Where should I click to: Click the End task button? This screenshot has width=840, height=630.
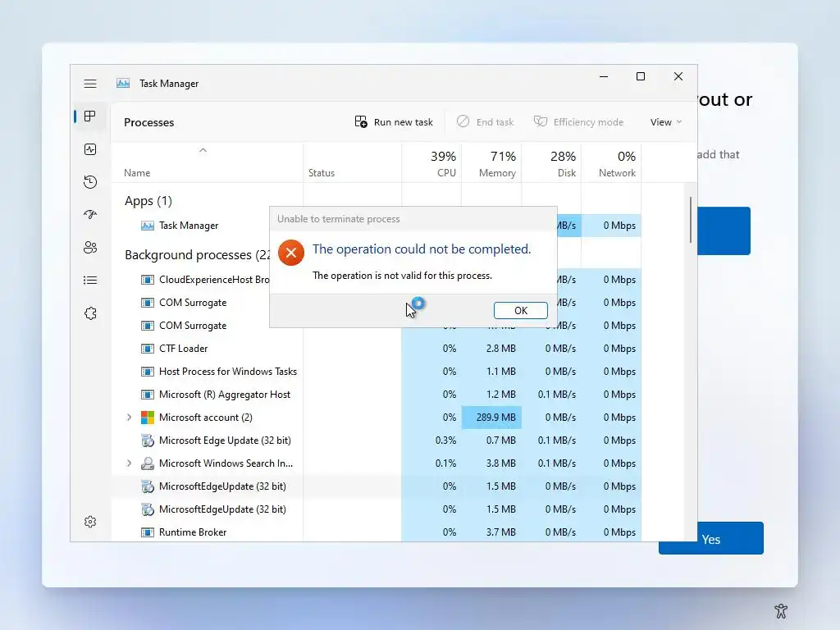tap(486, 122)
